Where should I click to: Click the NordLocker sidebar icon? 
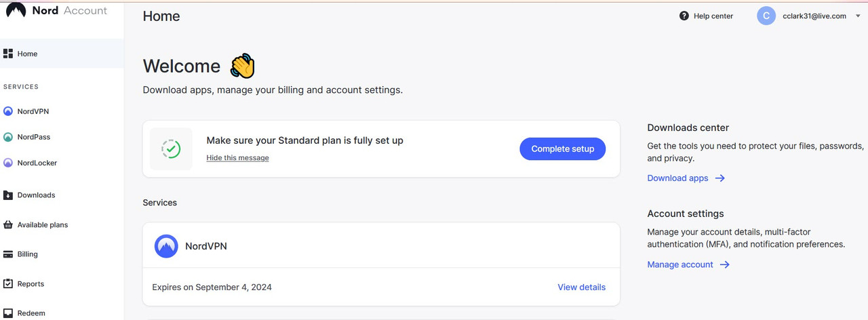coord(8,163)
